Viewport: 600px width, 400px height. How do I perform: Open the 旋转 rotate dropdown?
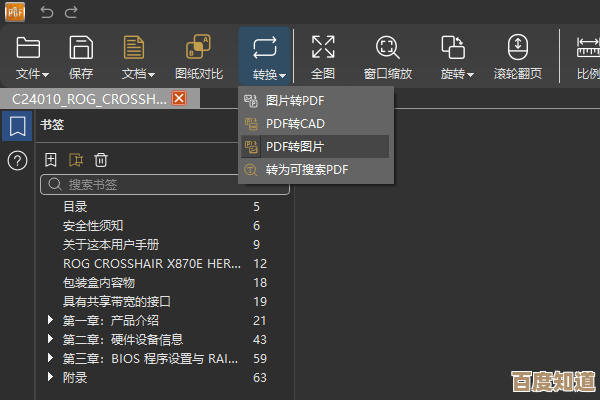tap(457, 58)
